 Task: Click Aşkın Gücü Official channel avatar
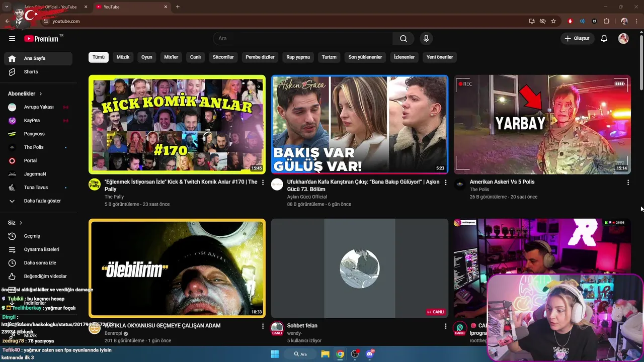tap(277, 185)
